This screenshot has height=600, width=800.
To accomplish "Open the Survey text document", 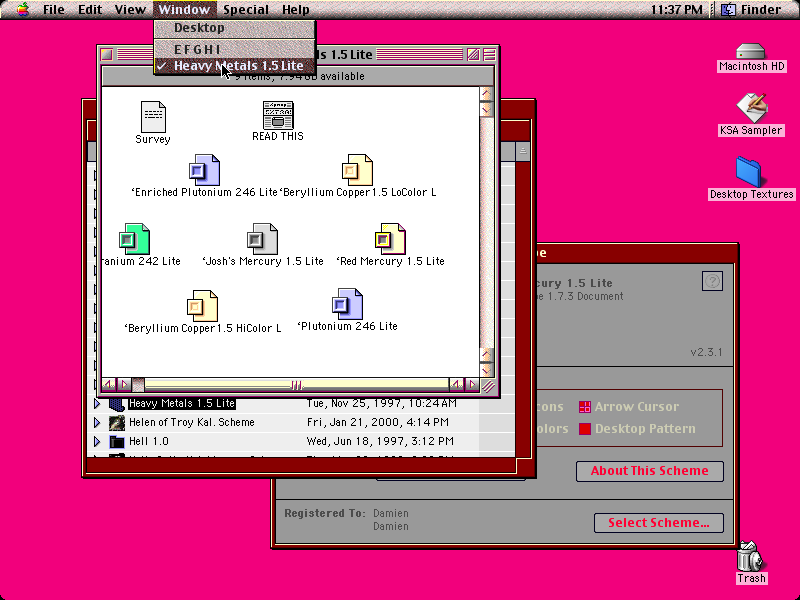I will click(x=153, y=116).
